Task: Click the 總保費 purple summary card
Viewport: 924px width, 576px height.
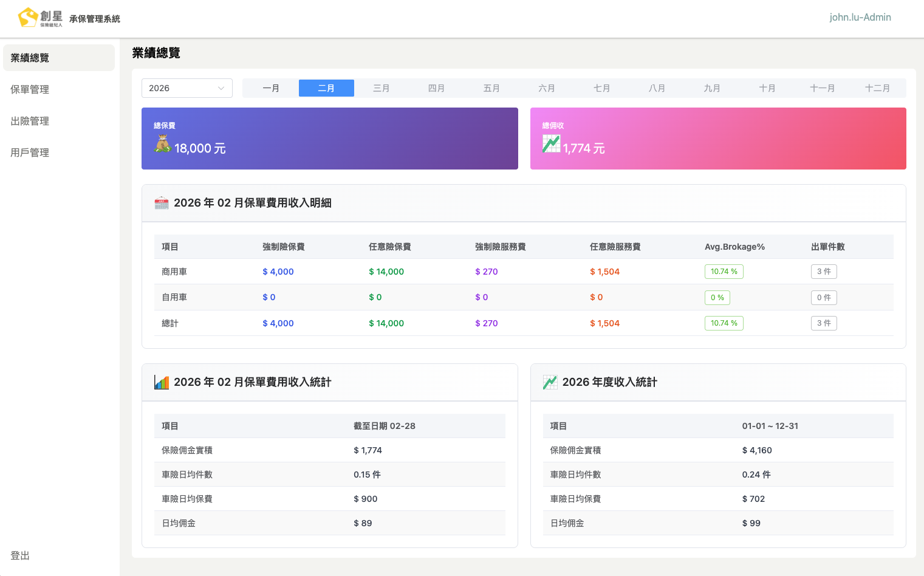Action: (x=330, y=139)
